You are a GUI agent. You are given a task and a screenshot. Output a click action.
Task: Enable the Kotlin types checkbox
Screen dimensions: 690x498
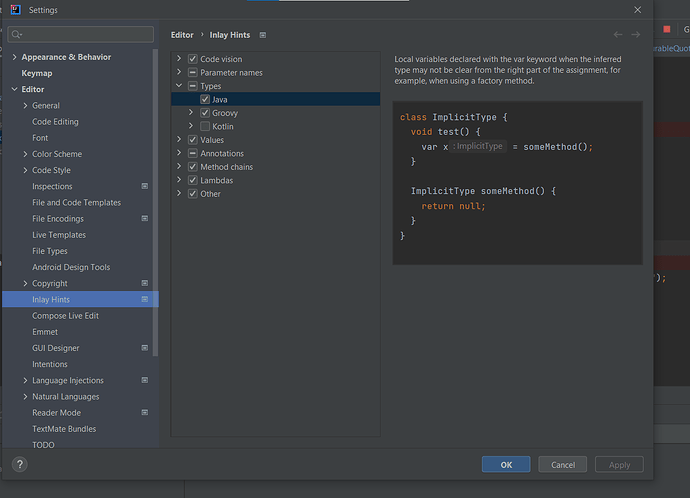pos(205,126)
